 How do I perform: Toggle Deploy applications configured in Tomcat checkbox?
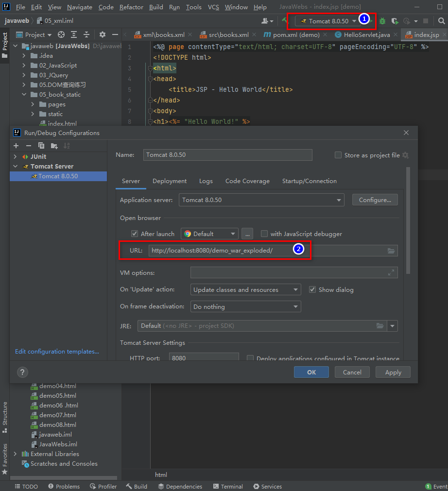click(x=250, y=358)
